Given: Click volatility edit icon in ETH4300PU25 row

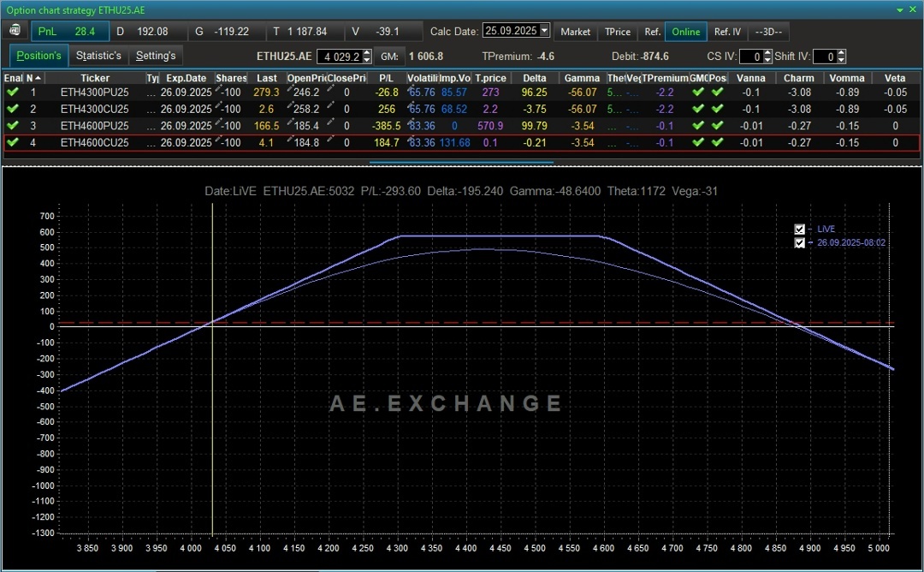Looking at the screenshot, I should coord(411,89).
